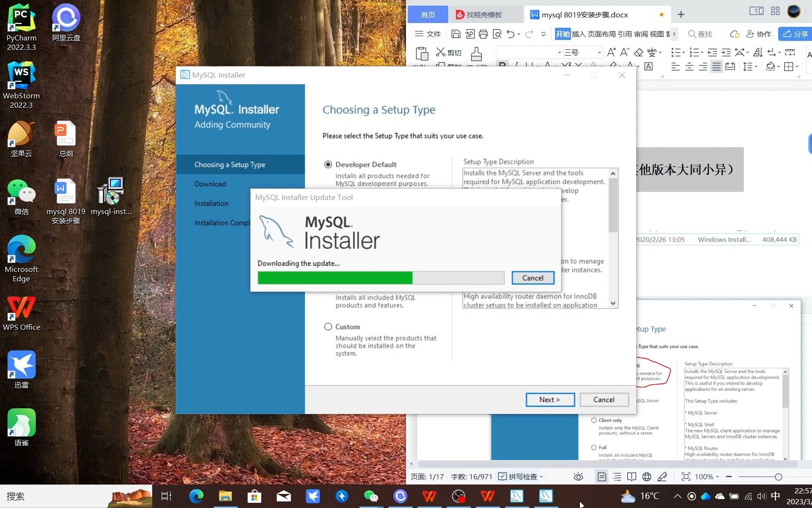Switch to the 引用 ribbon tab
The image size is (812, 508).
pos(625,34)
